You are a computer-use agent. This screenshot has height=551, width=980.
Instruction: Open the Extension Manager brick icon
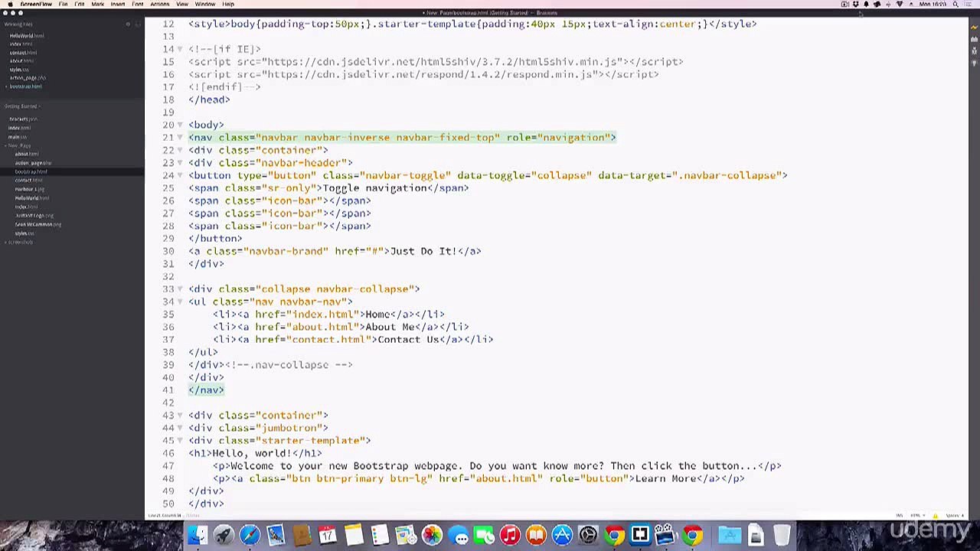pos(974,39)
